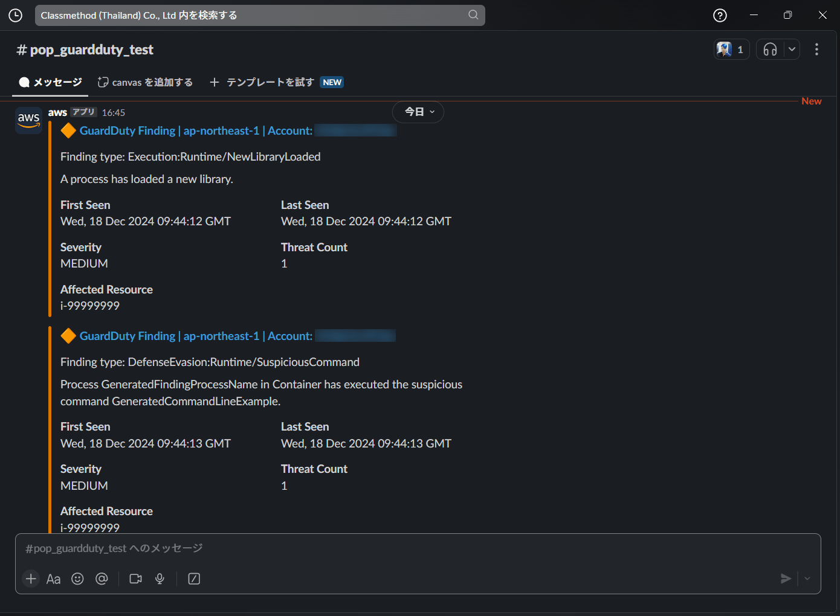Open channel more options menu
The image size is (840, 616).
pyautogui.click(x=816, y=50)
